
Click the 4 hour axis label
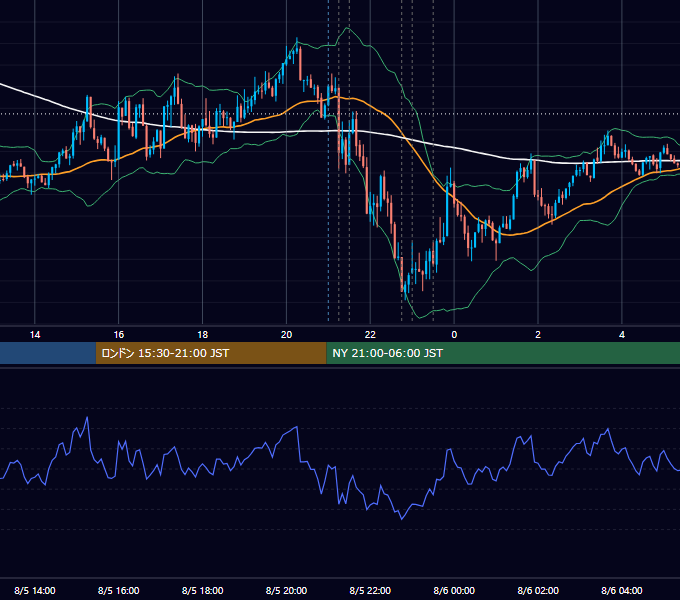coord(622,335)
